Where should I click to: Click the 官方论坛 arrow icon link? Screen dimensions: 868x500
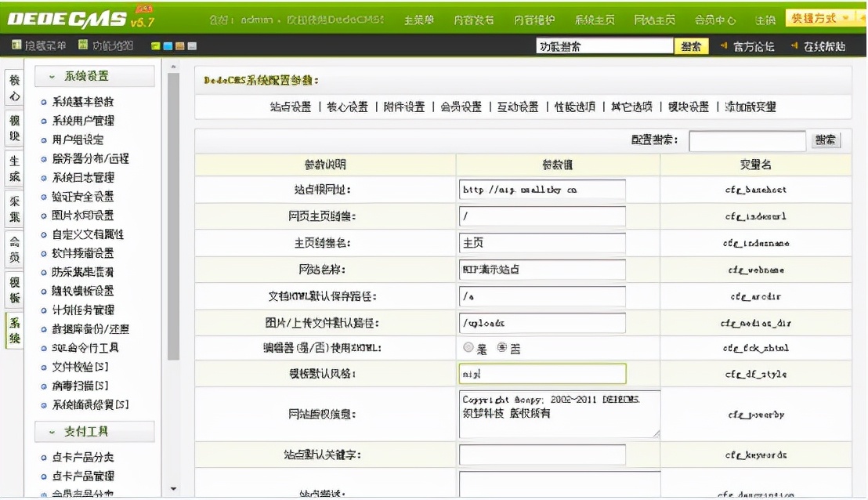point(724,46)
